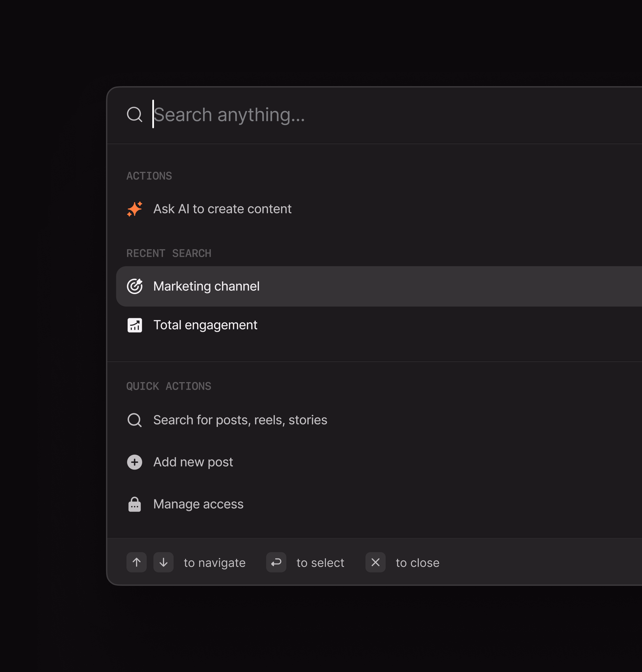Click the Marketing channel target icon

pos(135,286)
